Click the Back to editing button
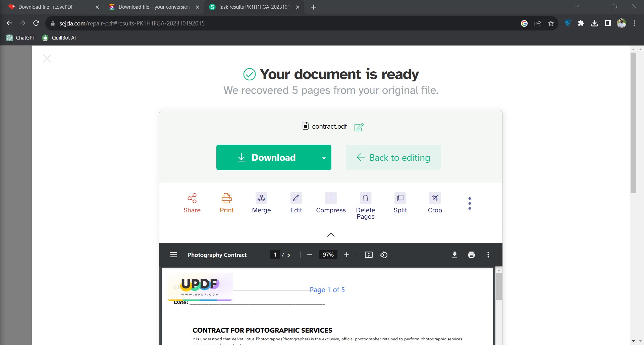This screenshot has width=644, height=345. (x=393, y=157)
